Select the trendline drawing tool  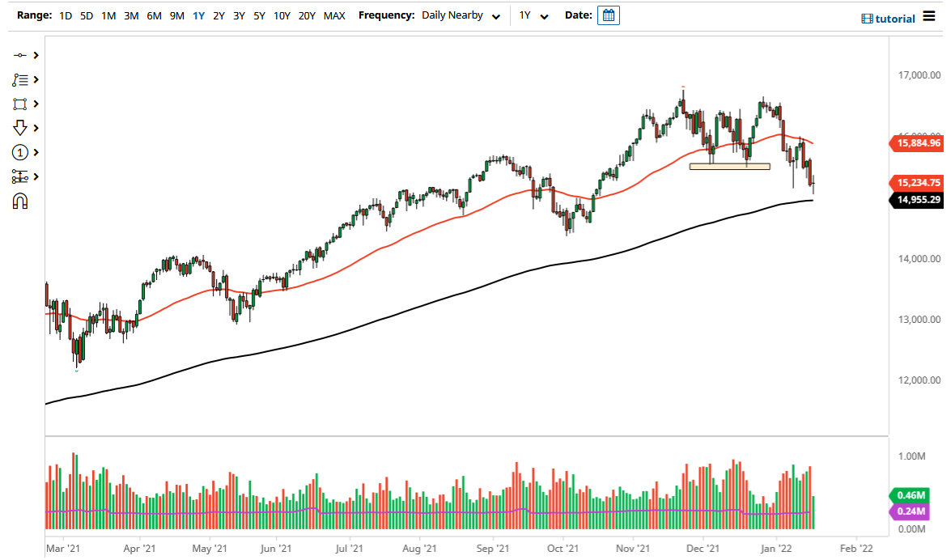click(x=21, y=55)
